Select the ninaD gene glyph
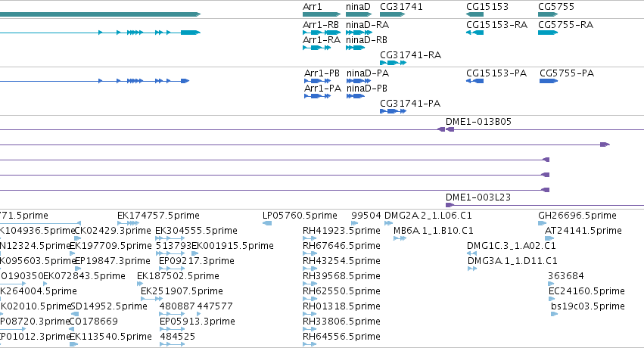The width and height of the screenshot is (644, 348). tap(358, 14)
